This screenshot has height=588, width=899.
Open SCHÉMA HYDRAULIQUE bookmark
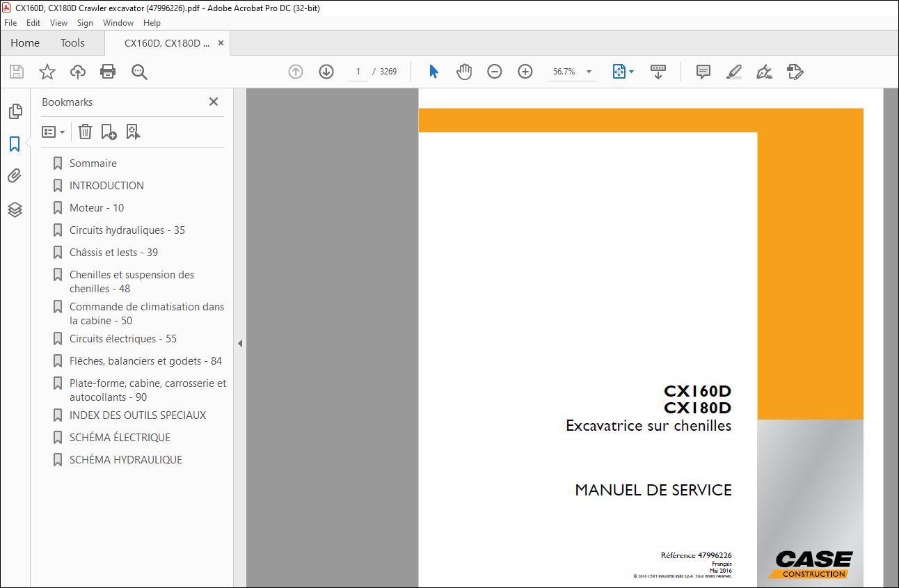[x=126, y=460]
